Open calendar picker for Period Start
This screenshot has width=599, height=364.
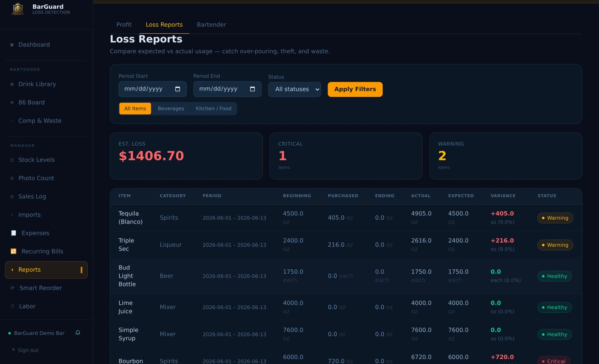178,89
